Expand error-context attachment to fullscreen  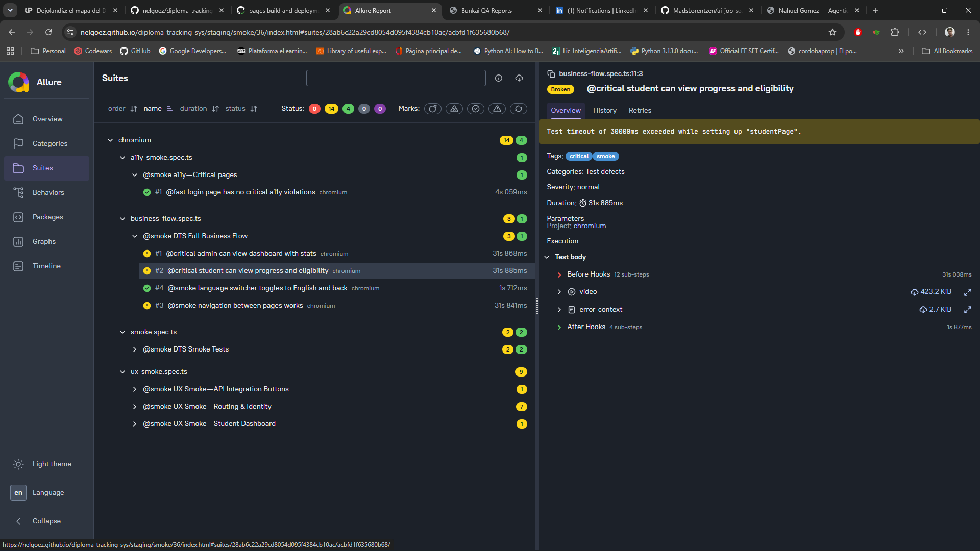click(967, 310)
